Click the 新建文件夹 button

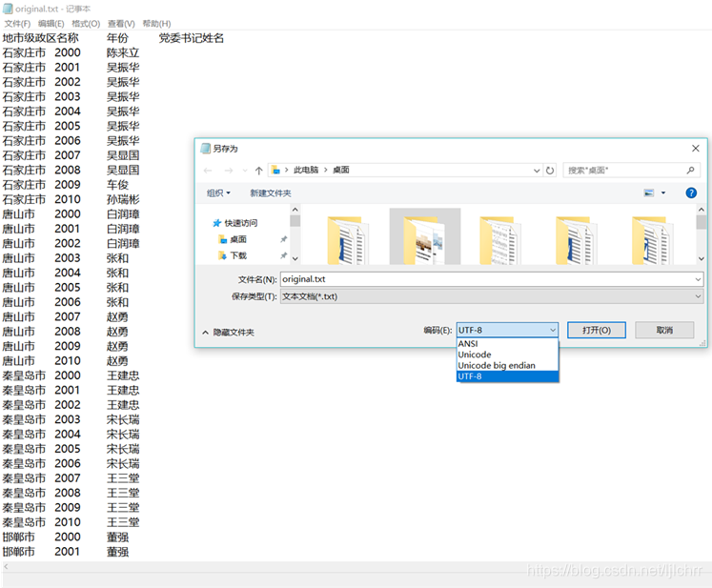pos(270,193)
